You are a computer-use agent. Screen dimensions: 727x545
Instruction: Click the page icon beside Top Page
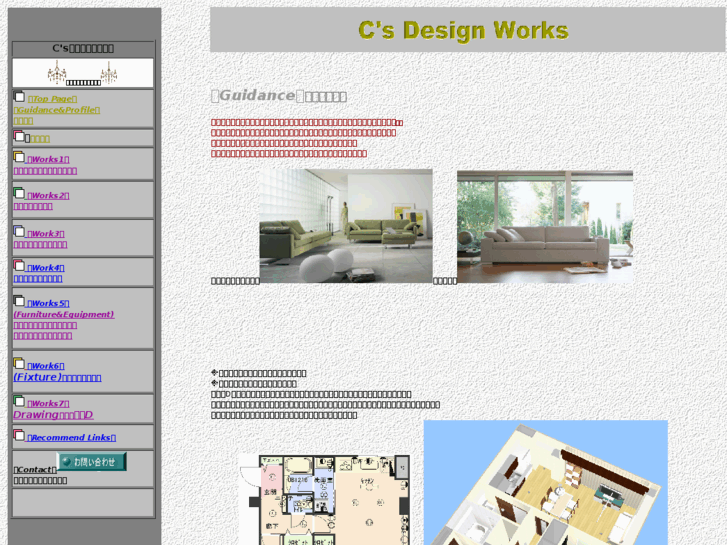(x=19, y=96)
